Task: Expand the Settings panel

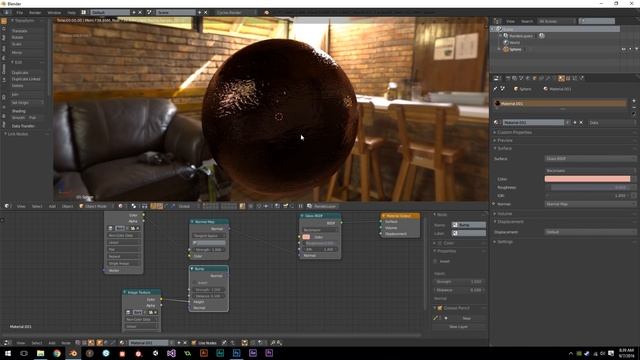Action: point(504,242)
